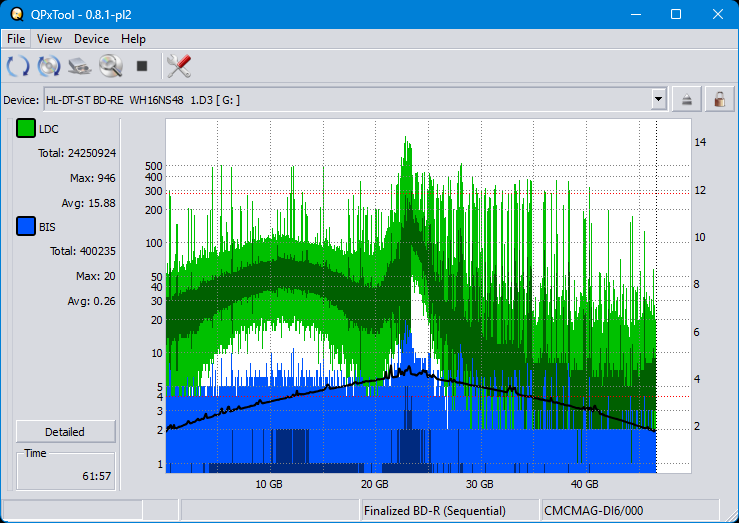Click the blue BIS color swatch
The width and height of the screenshot is (739, 523).
click(x=26, y=227)
